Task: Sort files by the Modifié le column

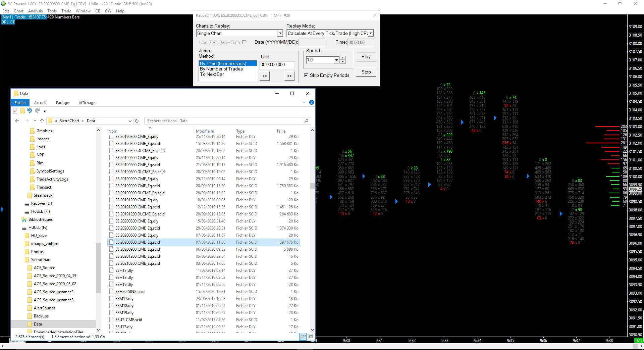Action: click(x=214, y=131)
